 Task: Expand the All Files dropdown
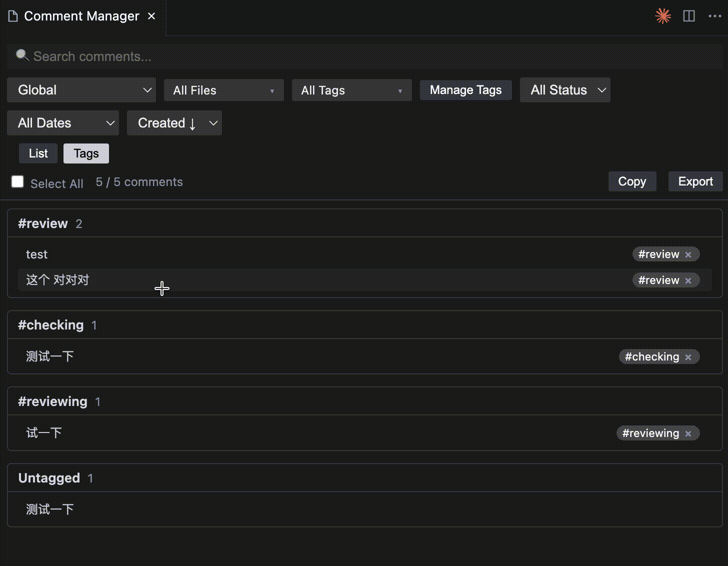click(224, 90)
